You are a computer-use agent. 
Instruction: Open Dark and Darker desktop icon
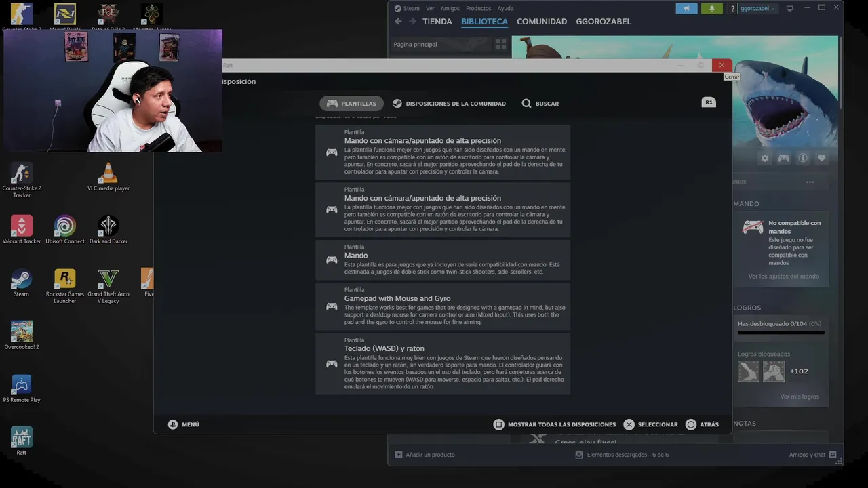click(108, 230)
